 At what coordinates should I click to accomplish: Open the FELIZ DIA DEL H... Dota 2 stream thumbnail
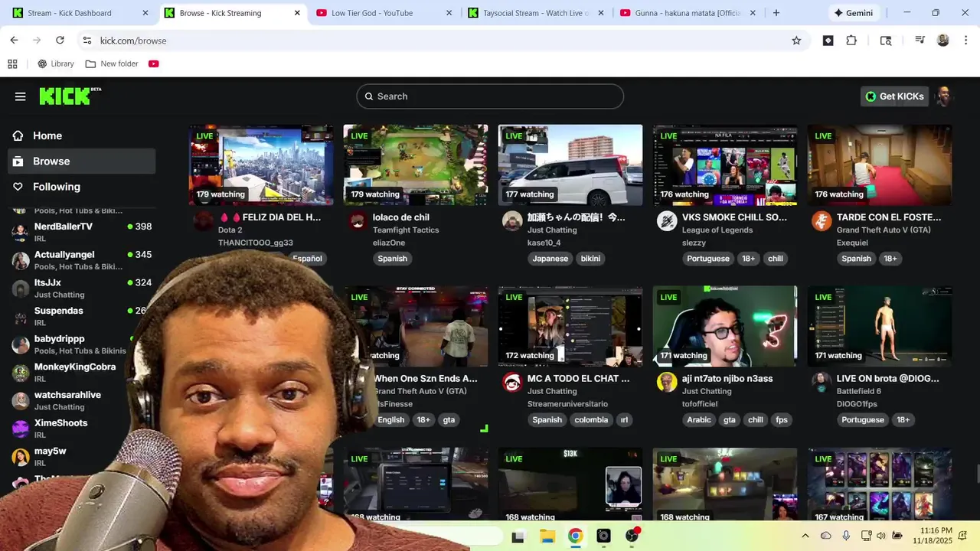(261, 165)
